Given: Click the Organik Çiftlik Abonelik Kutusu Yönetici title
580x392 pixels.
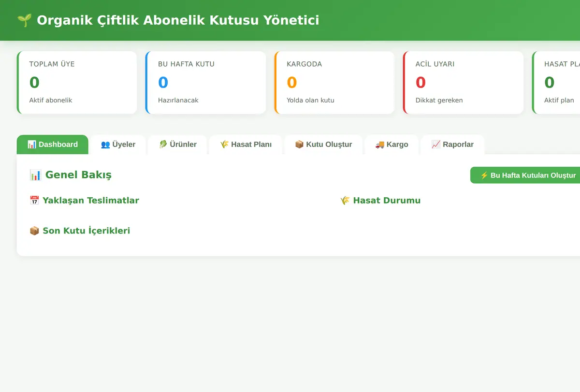Looking at the screenshot, I should [x=178, y=20].
